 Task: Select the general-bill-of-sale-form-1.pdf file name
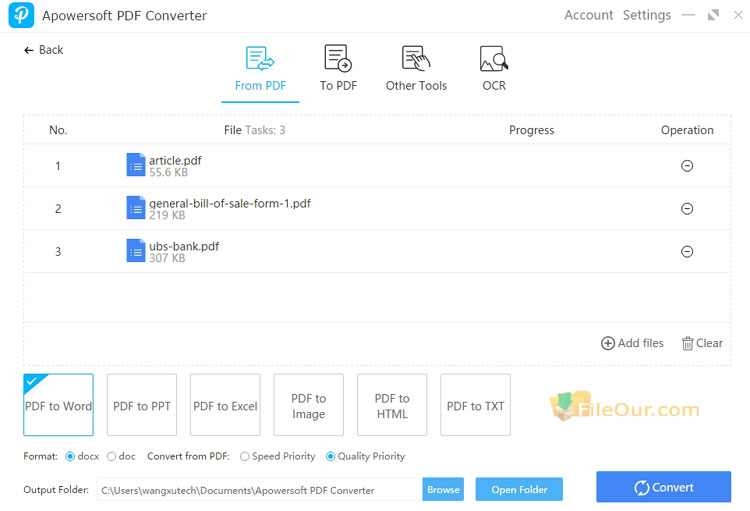point(230,203)
